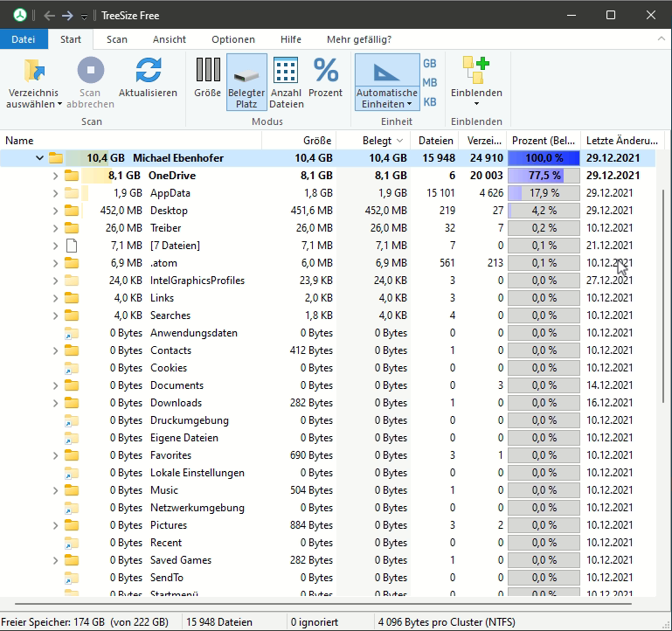The height and width of the screenshot is (631, 672).
Task: Switch to the Scan tab
Action: (117, 39)
